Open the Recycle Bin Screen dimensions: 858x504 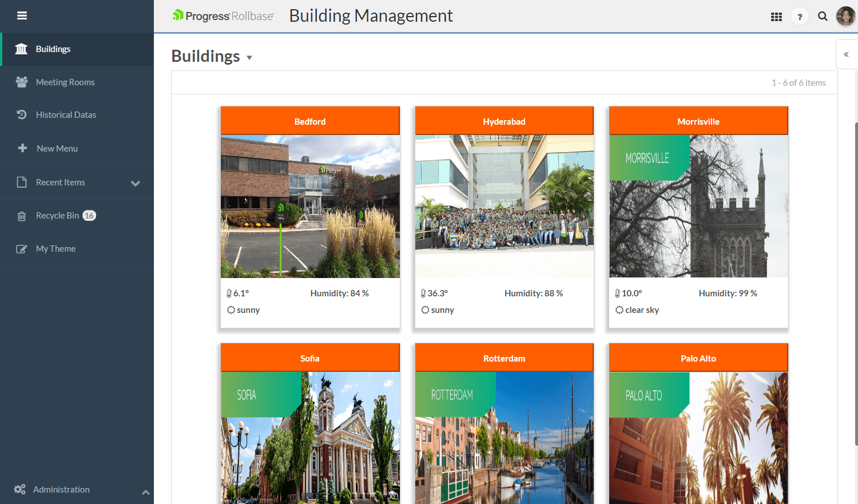coord(57,216)
